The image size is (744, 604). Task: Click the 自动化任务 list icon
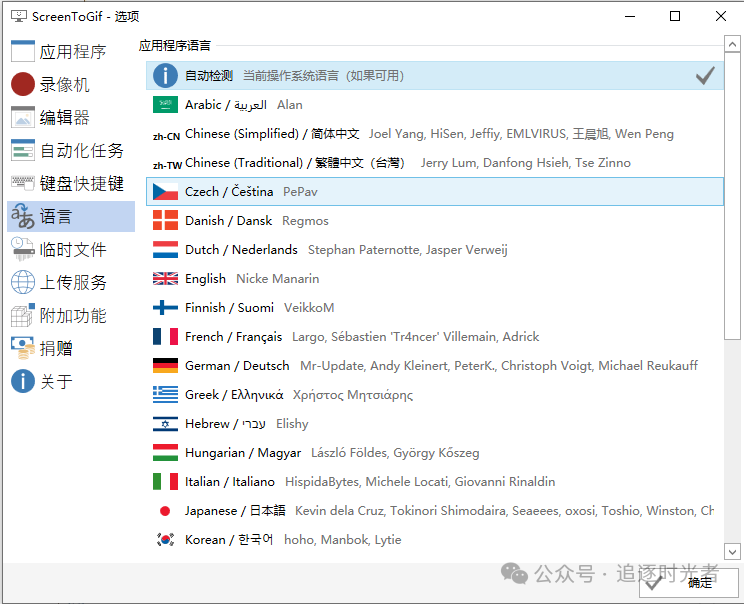tap(23, 150)
